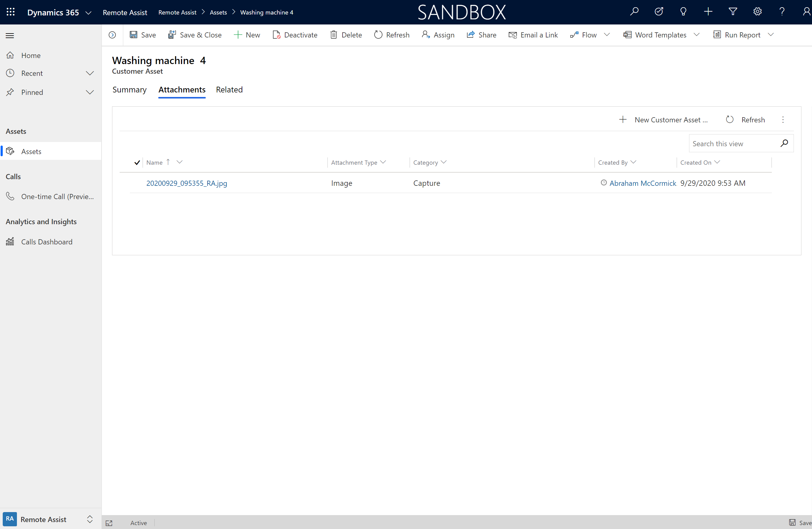Toggle the checkbox next to Name column
Viewport: 812px width, 529px height.
pos(137,162)
